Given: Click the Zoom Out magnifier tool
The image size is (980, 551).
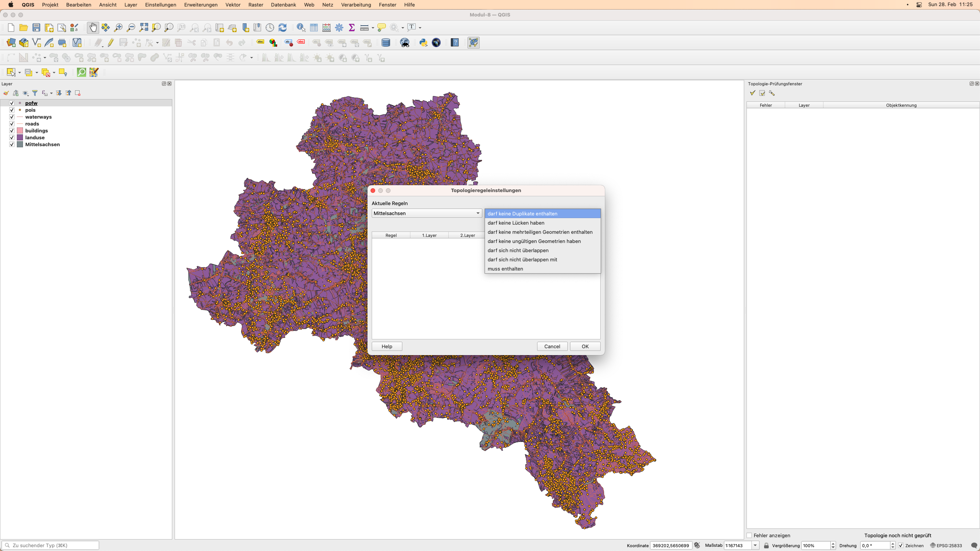Looking at the screenshot, I should tap(131, 28).
